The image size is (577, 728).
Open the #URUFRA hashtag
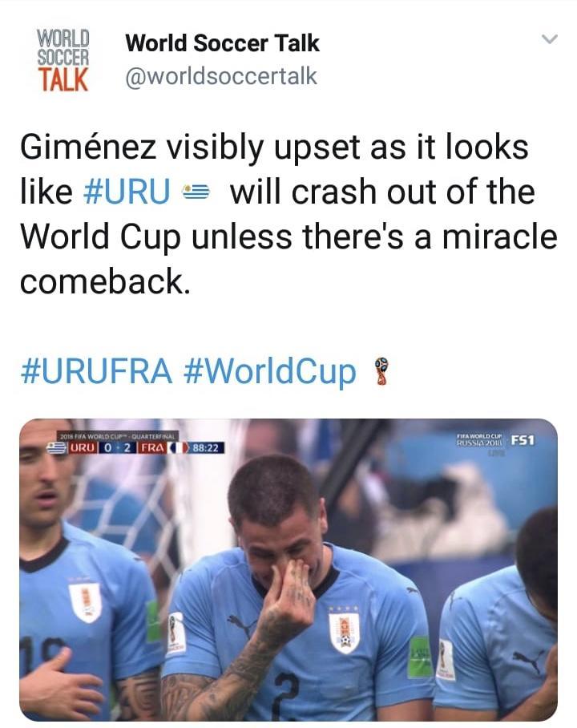pos(96,371)
